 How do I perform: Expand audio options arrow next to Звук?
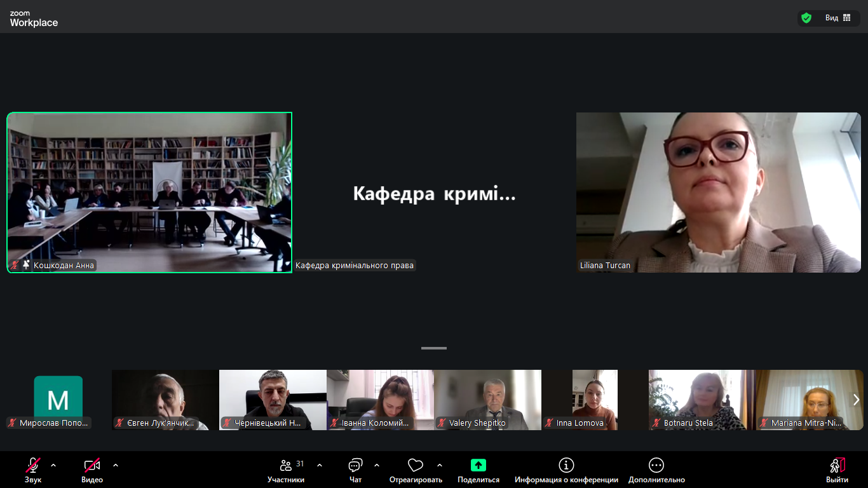click(x=53, y=465)
